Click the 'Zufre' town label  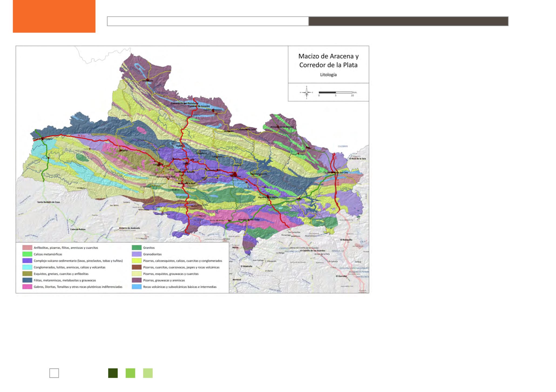click(299, 199)
